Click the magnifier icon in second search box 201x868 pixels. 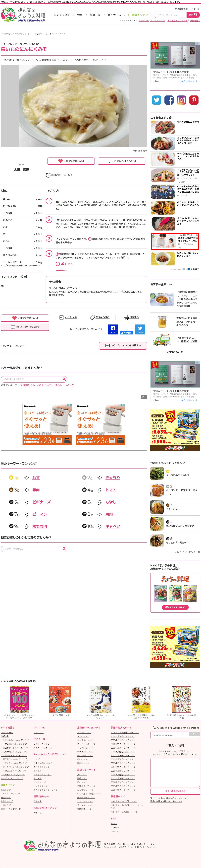64,379
